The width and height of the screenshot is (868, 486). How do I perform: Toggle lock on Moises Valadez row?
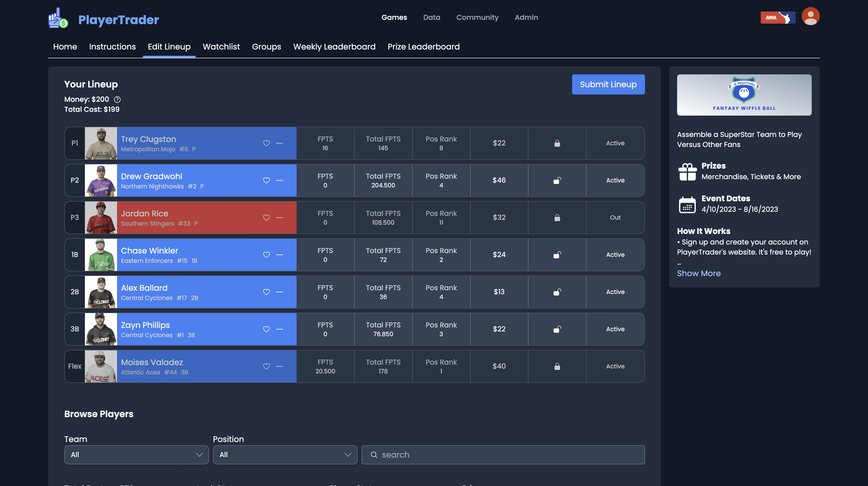click(557, 366)
